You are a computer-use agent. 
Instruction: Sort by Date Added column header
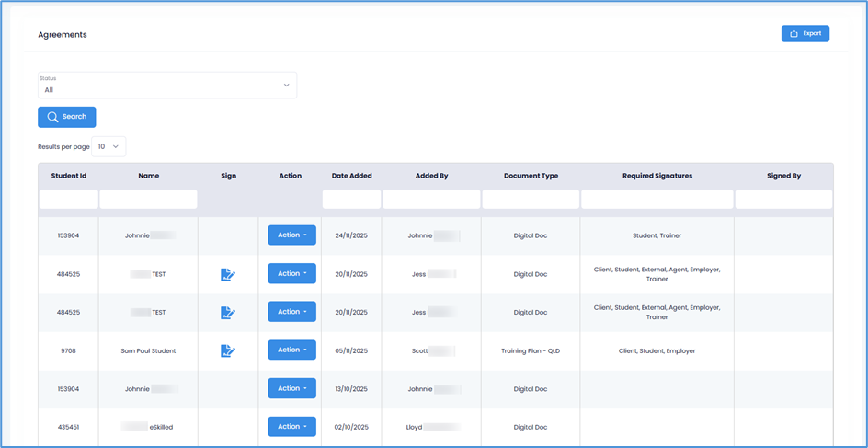click(x=351, y=176)
